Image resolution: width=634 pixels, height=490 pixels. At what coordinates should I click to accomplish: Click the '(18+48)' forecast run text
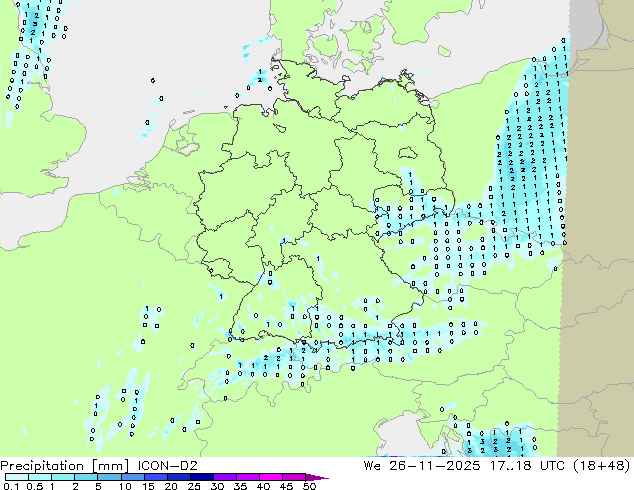click(x=602, y=465)
